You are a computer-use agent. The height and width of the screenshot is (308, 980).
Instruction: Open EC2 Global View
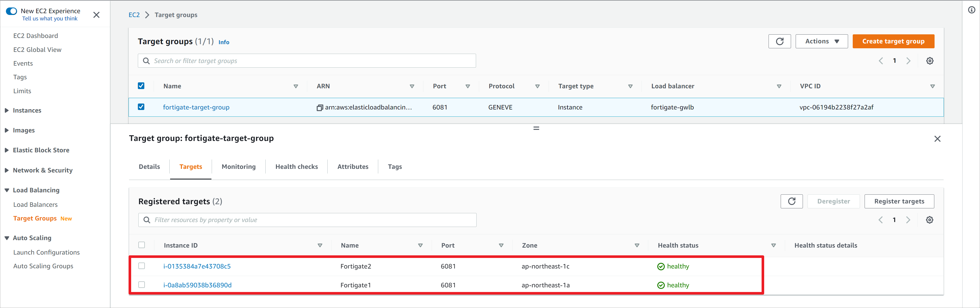tap(37, 50)
